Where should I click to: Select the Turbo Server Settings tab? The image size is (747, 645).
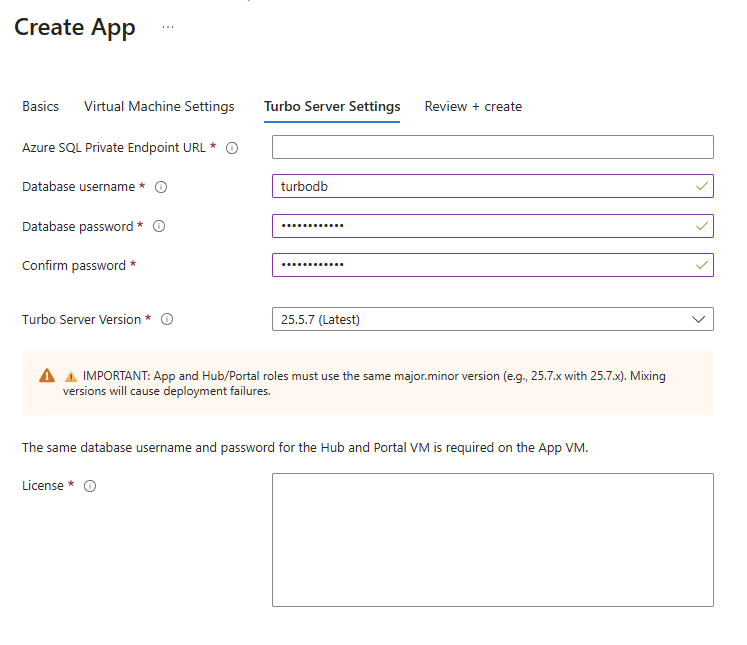click(332, 106)
